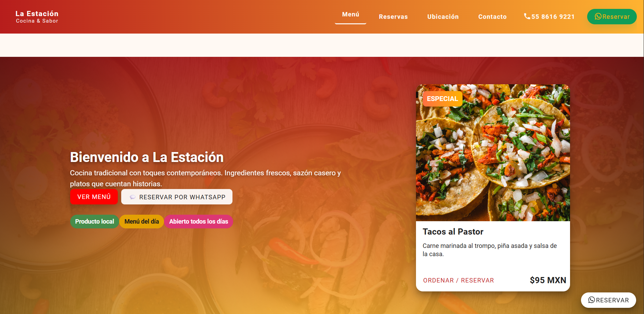This screenshot has width=644, height=314.
Task: Click the green Reservar header button
Action: [x=612, y=16]
